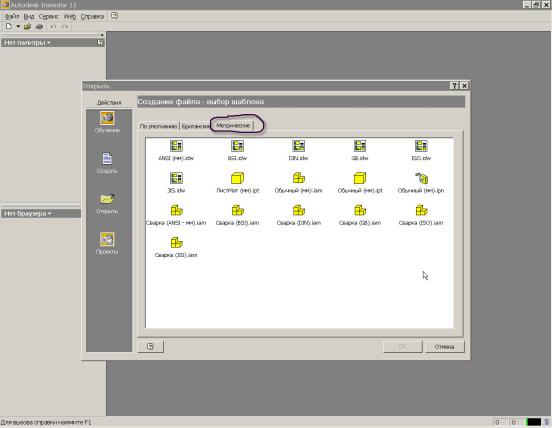Select the DIN.idw template
Image resolution: width=552 pixels, height=428 pixels.
(x=299, y=150)
